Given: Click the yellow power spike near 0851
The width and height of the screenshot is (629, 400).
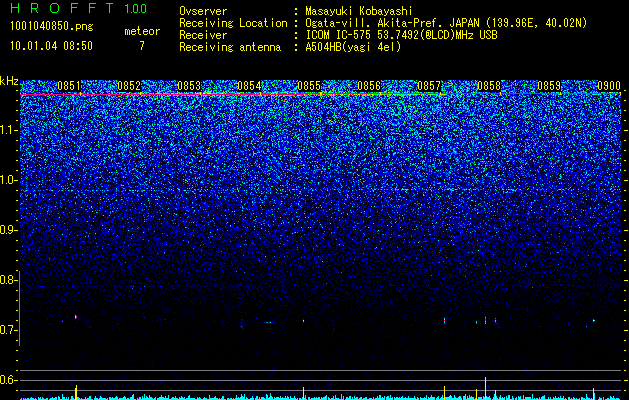Looking at the screenshot, I should click(76, 392).
